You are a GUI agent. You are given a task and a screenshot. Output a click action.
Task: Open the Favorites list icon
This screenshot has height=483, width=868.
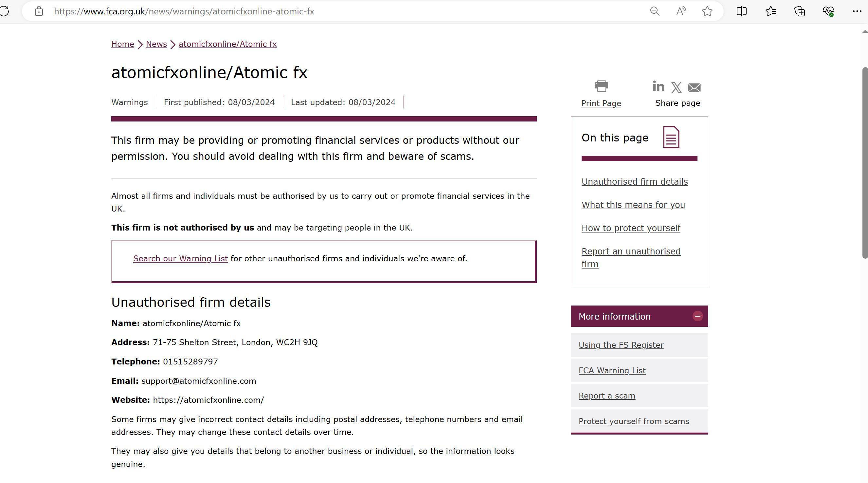(770, 11)
